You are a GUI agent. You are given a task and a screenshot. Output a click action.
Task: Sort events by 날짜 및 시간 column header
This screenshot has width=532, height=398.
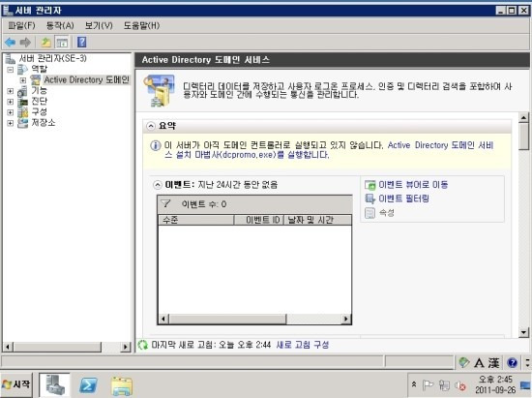point(317,220)
